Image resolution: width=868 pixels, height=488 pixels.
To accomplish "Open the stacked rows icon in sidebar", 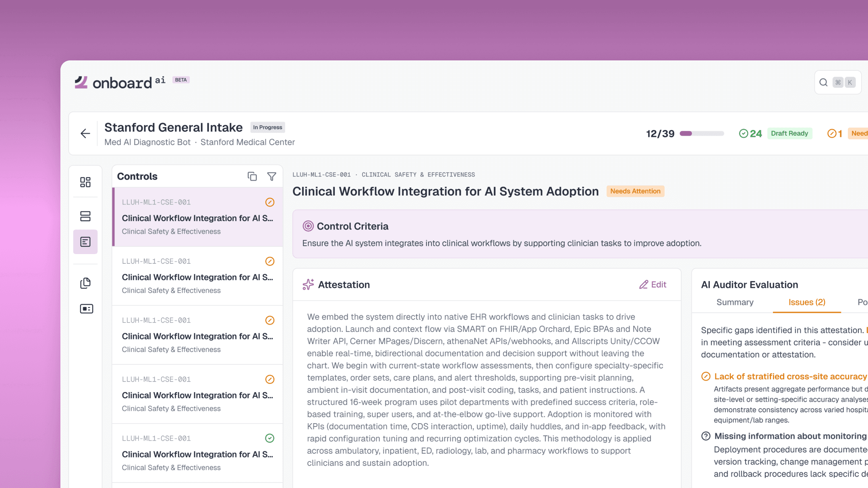I will (x=85, y=216).
